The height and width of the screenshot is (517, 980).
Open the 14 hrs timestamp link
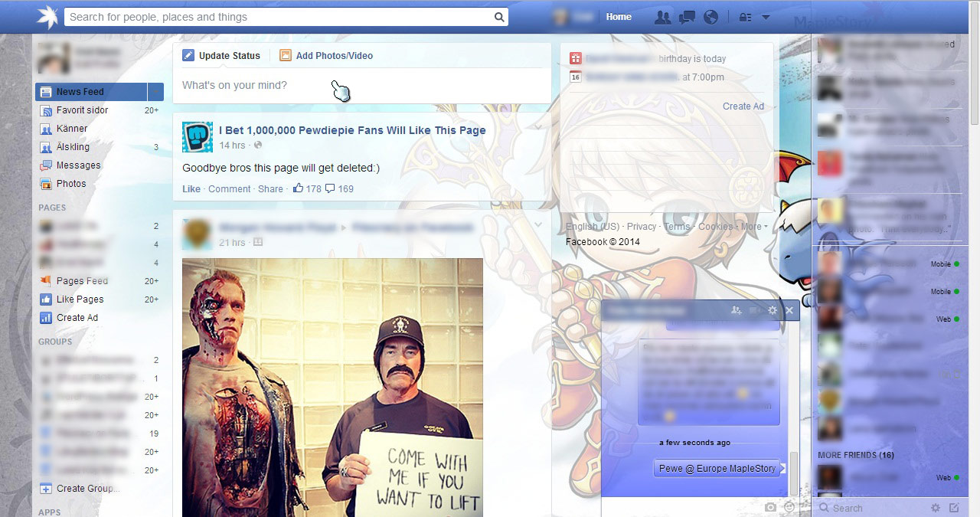[x=232, y=146]
